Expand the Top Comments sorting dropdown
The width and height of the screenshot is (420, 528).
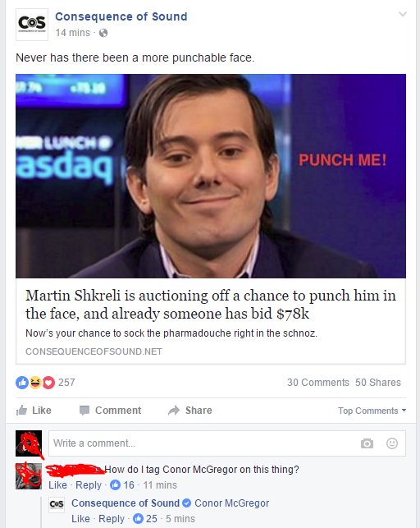pyautogui.click(x=372, y=411)
